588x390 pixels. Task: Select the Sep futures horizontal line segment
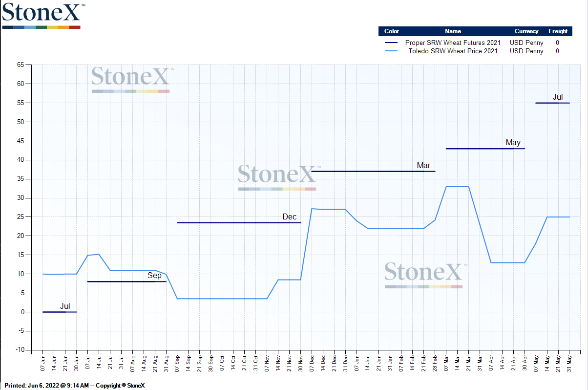pyautogui.click(x=127, y=282)
